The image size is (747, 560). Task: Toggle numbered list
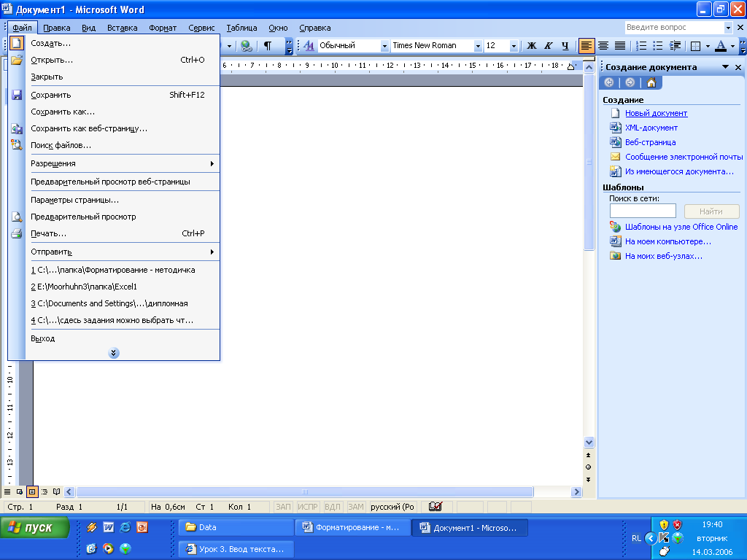641,46
